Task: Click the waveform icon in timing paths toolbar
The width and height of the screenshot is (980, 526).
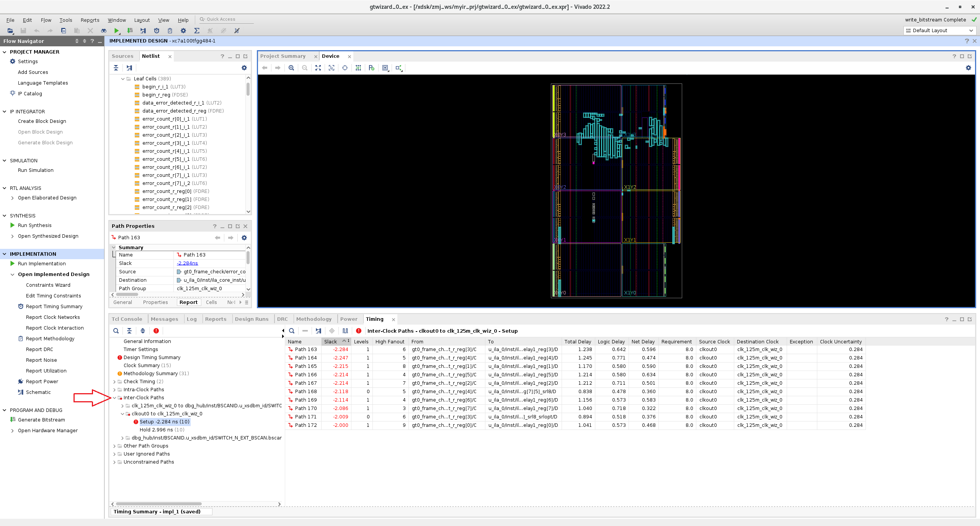Action: click(345, 331)
